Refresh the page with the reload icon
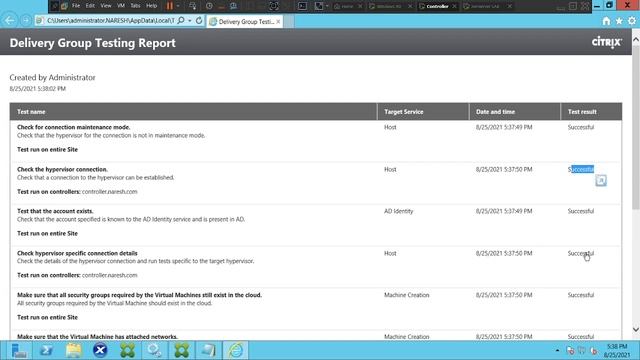640x360 pixels. pyautogui.click(x=199, y=20)
